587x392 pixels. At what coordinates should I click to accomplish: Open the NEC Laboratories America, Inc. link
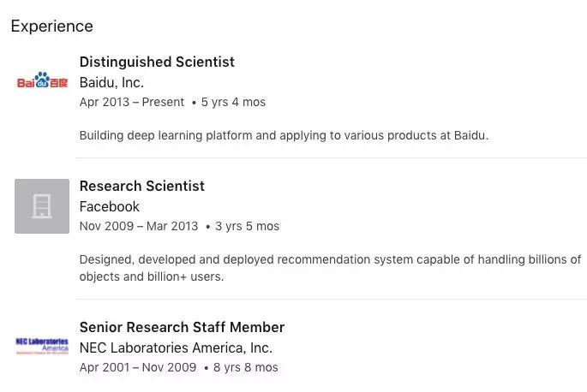pos(176,347)
